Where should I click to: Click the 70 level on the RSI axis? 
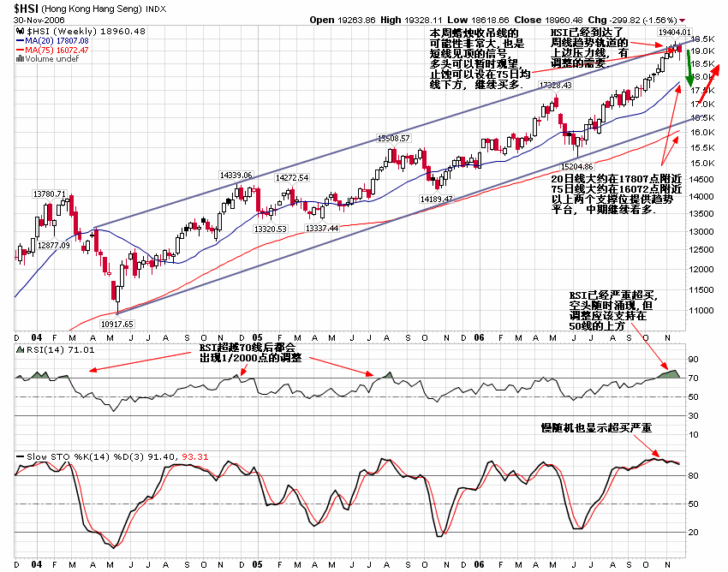click(693, 378)
